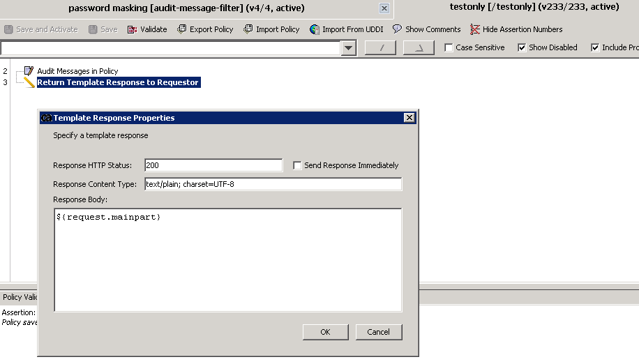Toggle Show Disabled checkbox

pos(522,47)
